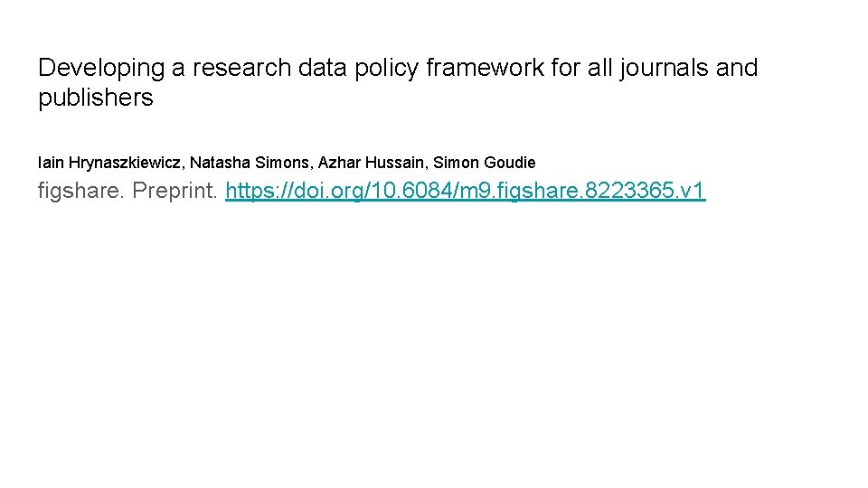Viewport: 868px width, 488px height.
Task: Click the word 'research' in the title
Action: [238, 68]
